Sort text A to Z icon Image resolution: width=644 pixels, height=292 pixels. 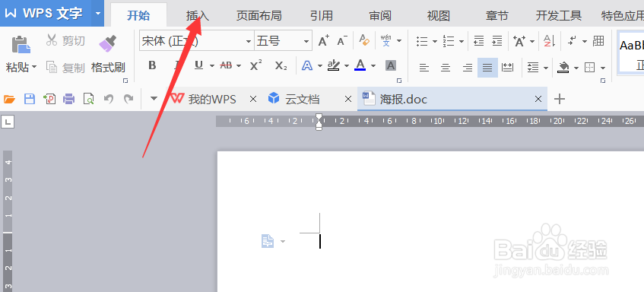(x=549, y=40)
